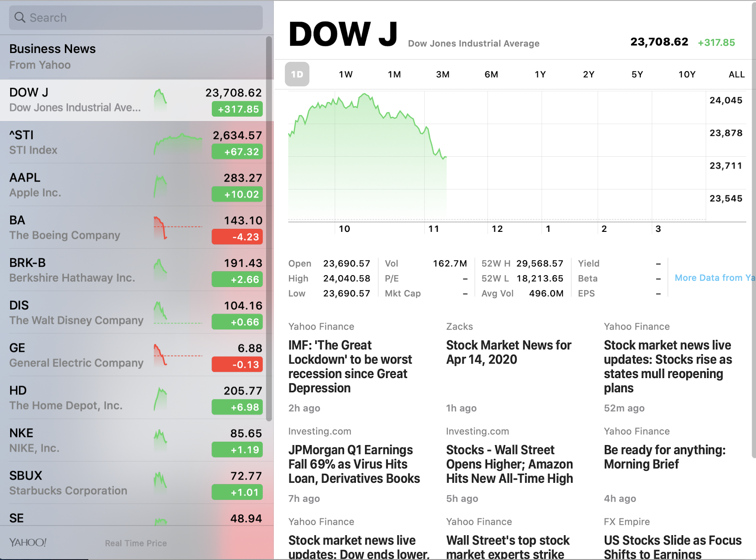This screenshot has height=560, width=756.
Task: Click the watchlist vertical scrollbar
Action: coord(269,229)
